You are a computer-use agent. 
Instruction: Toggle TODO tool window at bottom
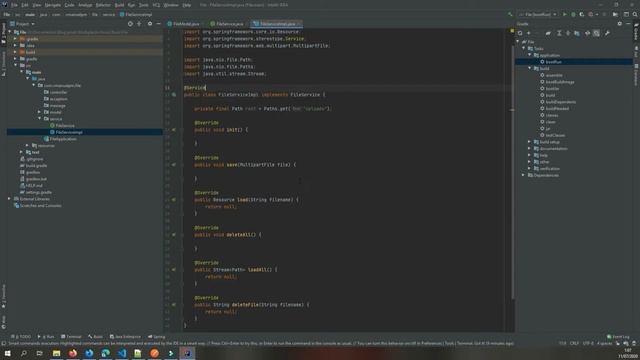(21, 337)
